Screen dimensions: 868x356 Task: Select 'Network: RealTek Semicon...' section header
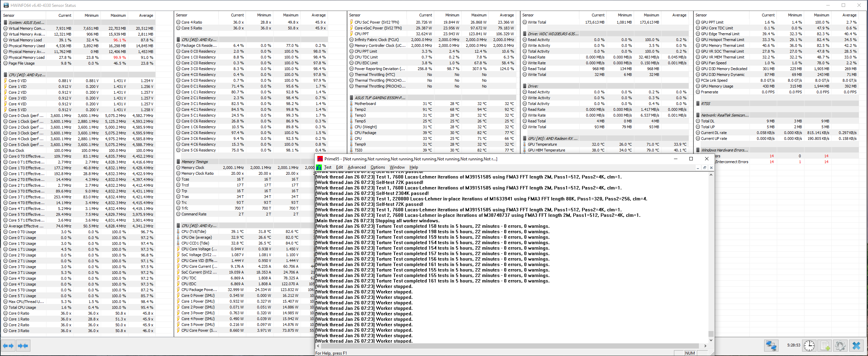pos(777,115)
